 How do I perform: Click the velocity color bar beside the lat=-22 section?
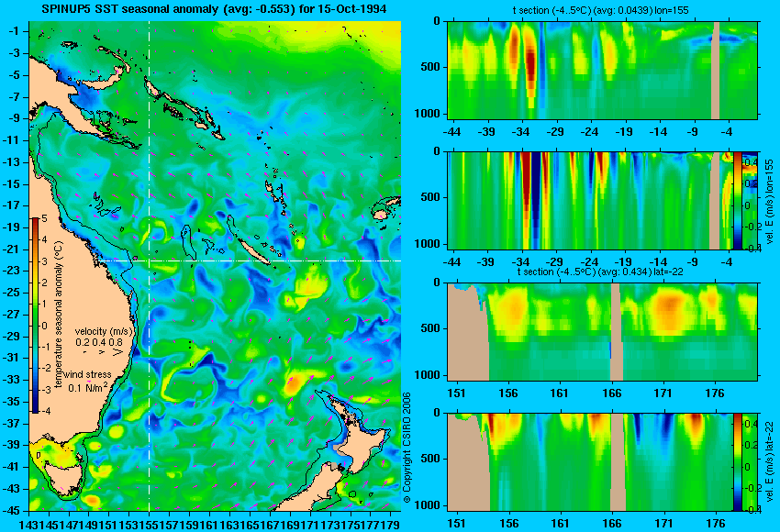pos(737,462)
